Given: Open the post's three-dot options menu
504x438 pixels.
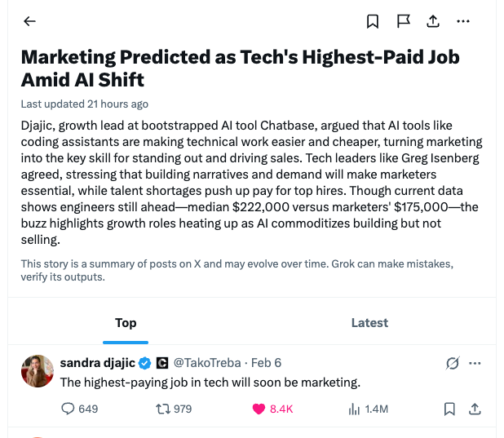Looking at the screenshot, I should [x=475, y=363].
